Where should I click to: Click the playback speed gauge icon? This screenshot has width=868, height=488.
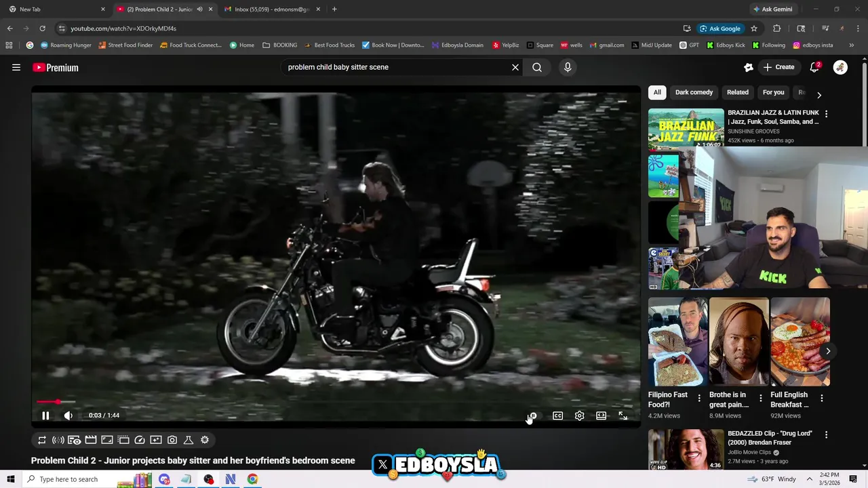click(x=140, y=440)
